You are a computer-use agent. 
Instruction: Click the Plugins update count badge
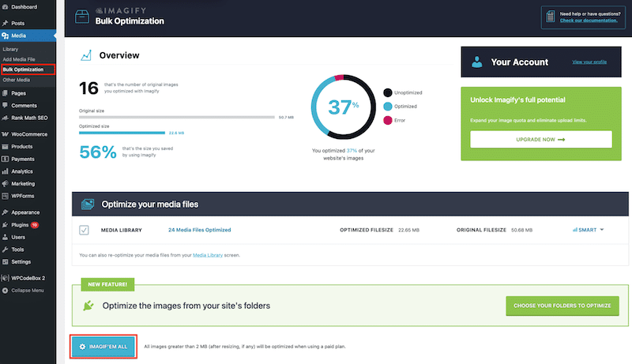pyautogui.click(x=35, y=225)
